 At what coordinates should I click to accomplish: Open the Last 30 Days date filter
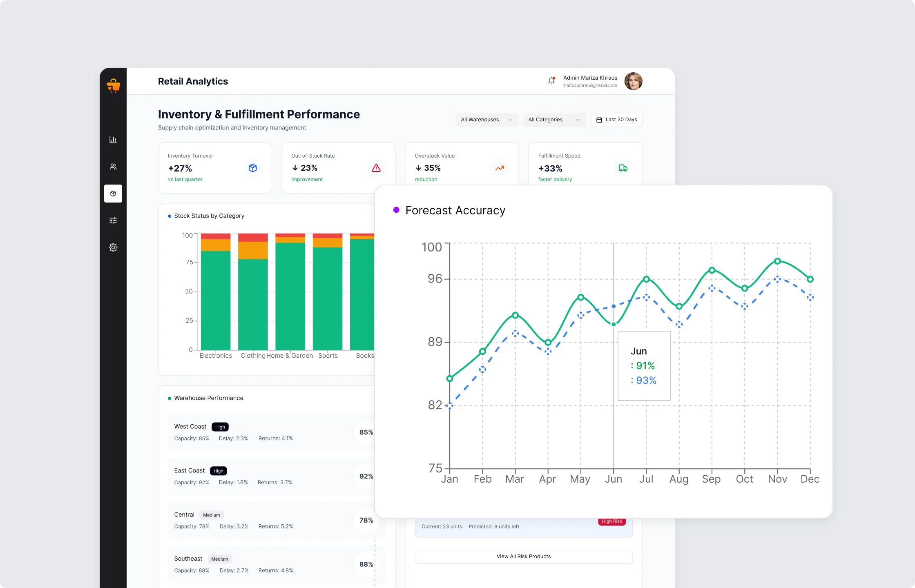(616, 120)
